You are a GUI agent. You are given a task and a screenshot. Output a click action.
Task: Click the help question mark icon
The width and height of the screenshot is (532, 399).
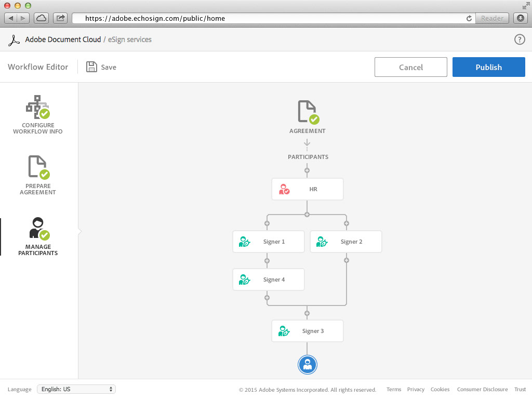tap(519, 39)
